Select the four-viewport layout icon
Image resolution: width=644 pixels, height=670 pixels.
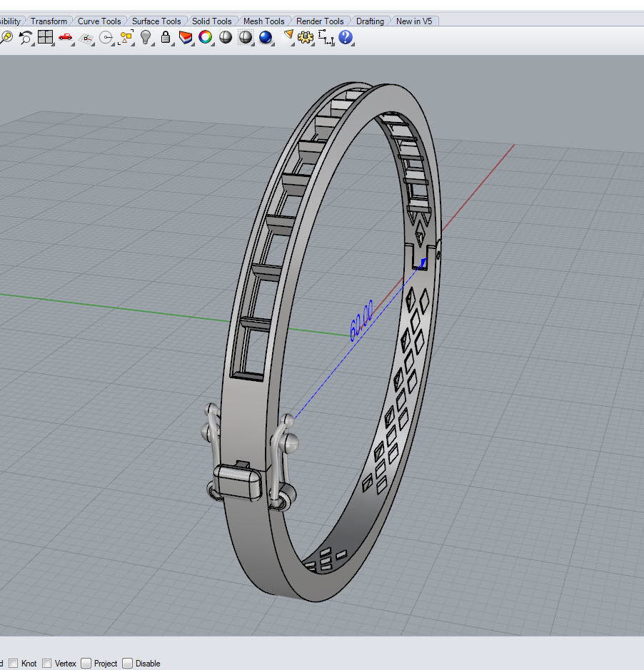[x=45, y=37]
